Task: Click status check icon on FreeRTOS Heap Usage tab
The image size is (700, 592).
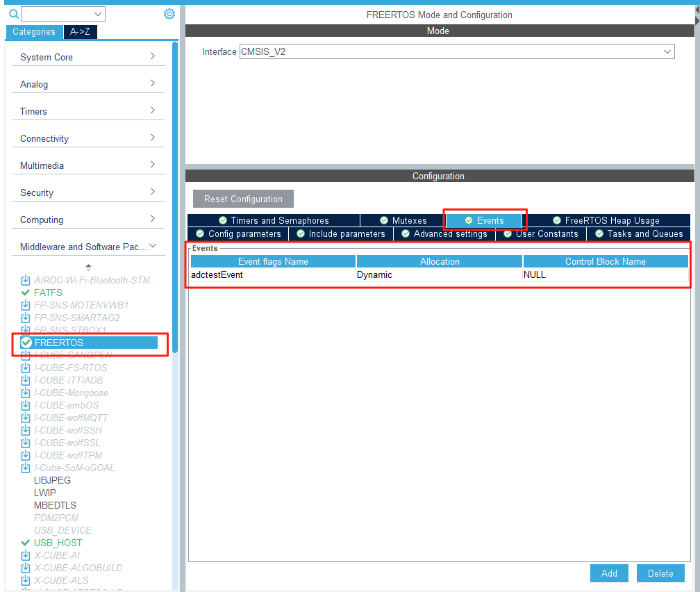Action: click(x=557, y=220)
